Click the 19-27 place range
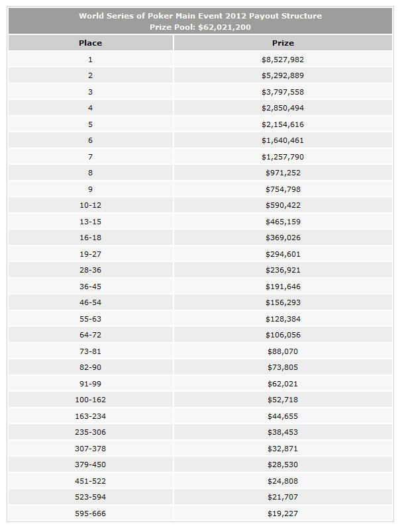402x532 pixels. pyautogui.click(x=90, y=254)
